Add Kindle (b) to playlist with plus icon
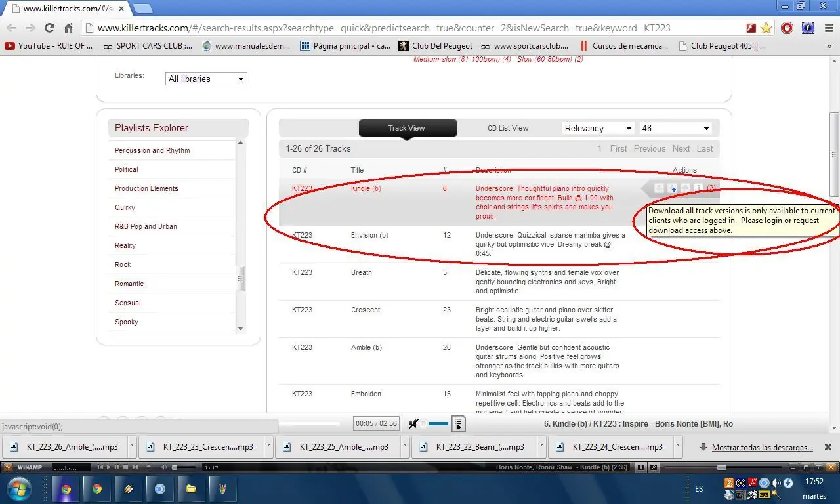 pos(673,188)
